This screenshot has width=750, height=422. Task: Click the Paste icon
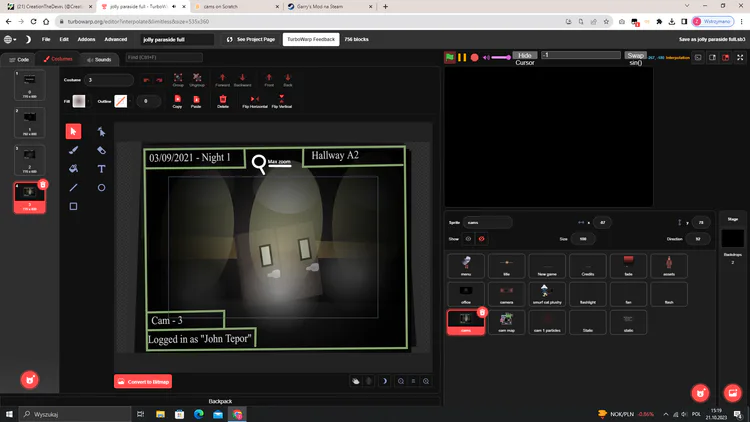pos(196,99)
